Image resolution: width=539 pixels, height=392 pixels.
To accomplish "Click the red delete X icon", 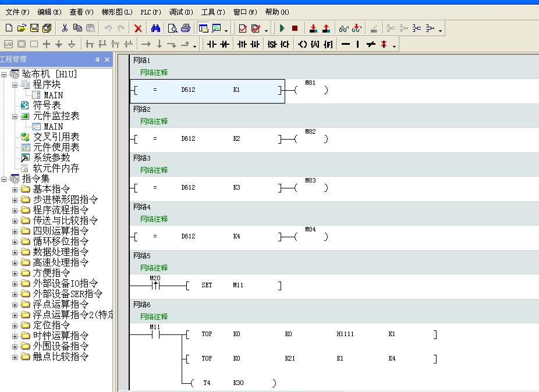I will pyautogui.click(x=138, y=28).
